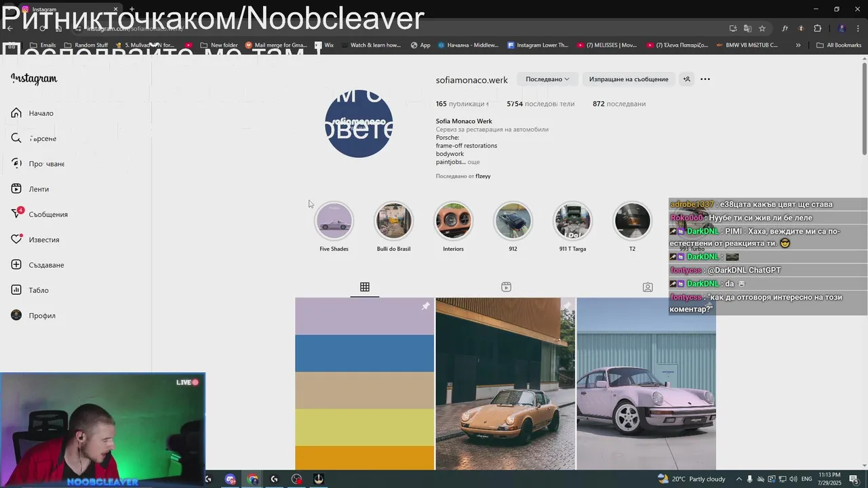This screenshot has width=868, height=488.
Task: Open the Emails bookmark folder
Action: 43,45
